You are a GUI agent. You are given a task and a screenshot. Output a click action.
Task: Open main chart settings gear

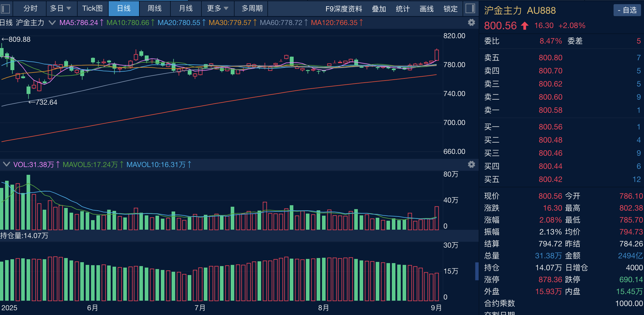pyautogui.click(x=472, y=22)
